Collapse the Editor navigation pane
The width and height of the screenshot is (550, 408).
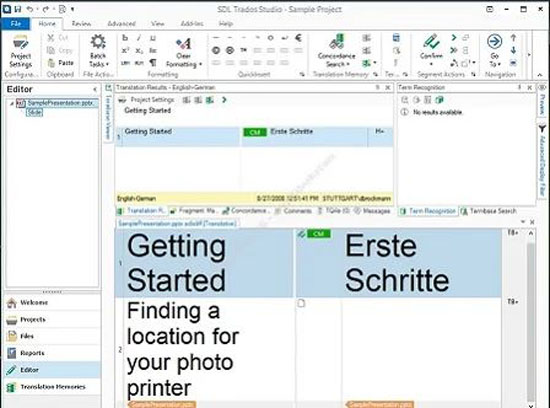click(x=95, y=89)
